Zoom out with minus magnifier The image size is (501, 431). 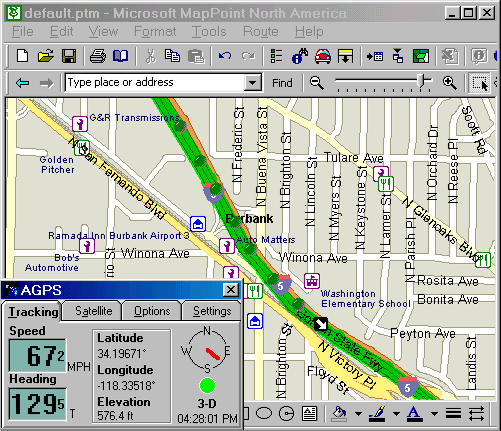(x=316, y=83)
